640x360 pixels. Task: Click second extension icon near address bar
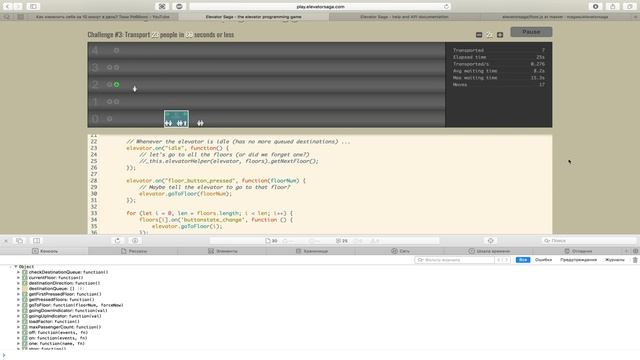pos(179,7)
